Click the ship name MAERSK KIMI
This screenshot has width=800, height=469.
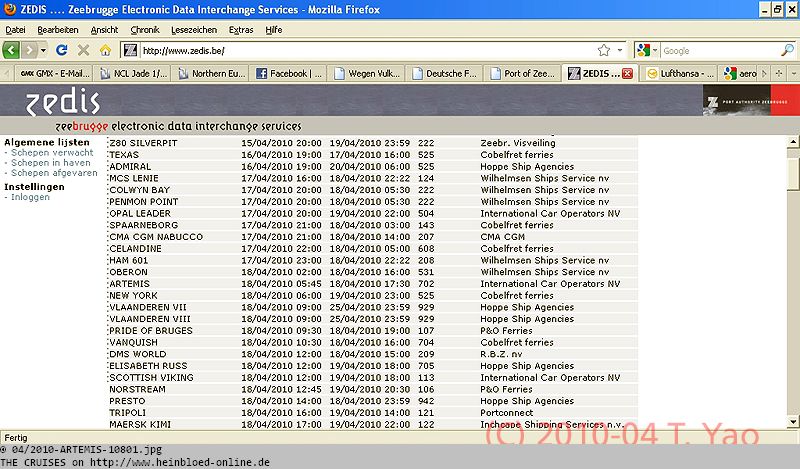point(140,425)
